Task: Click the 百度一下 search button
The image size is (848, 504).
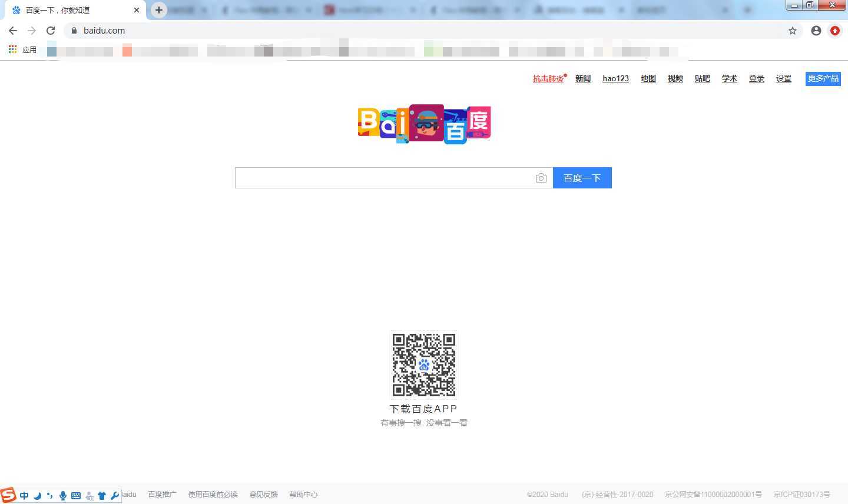Action: 582,178
